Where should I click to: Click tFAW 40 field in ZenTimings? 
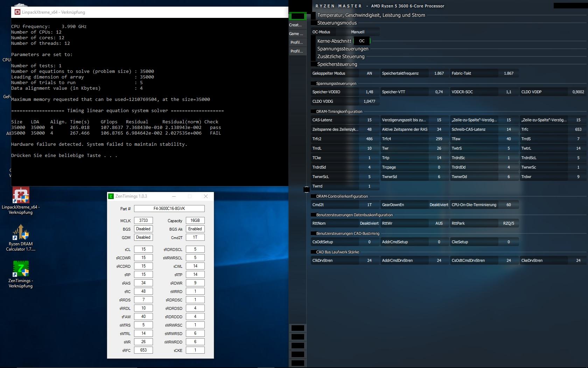click(x=143, y=316)
